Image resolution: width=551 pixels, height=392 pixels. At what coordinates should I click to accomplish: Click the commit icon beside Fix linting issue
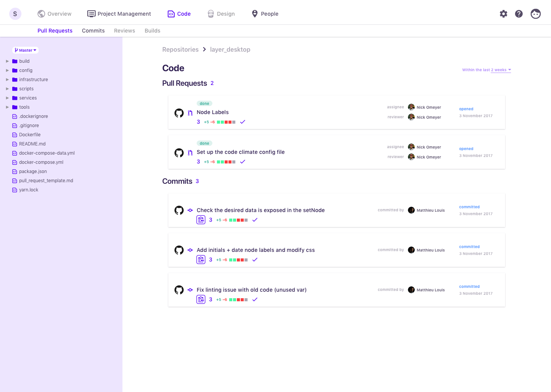point(190,290)
